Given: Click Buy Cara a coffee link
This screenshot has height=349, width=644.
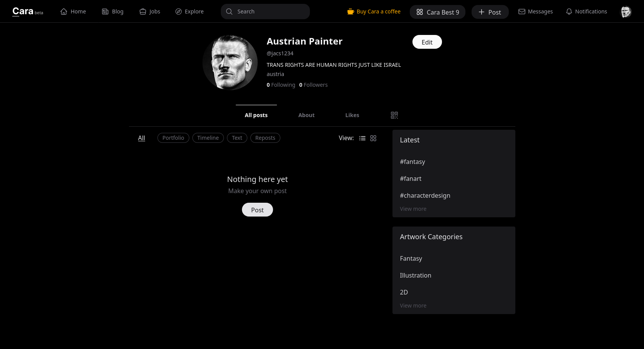Looking at the screenshot, I should (374, 12).
